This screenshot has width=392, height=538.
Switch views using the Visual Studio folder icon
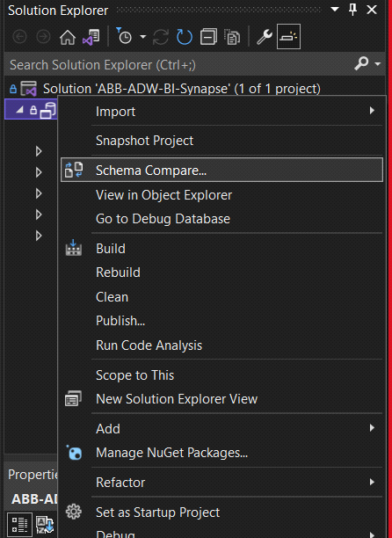click(91, 37)
